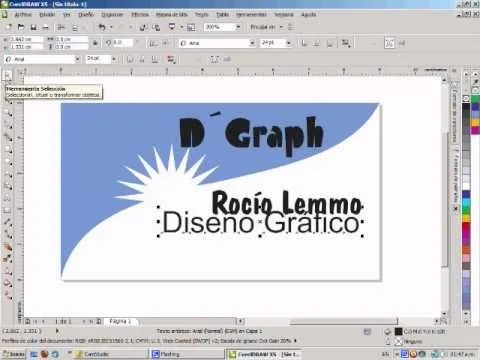Pick the cyan swatch in the color palette

tap(466, 202)
